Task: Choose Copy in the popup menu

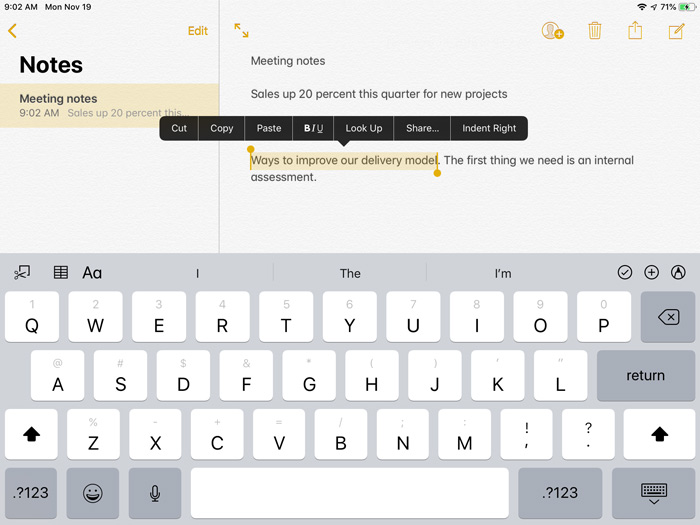Action: (x=222, y=128)
